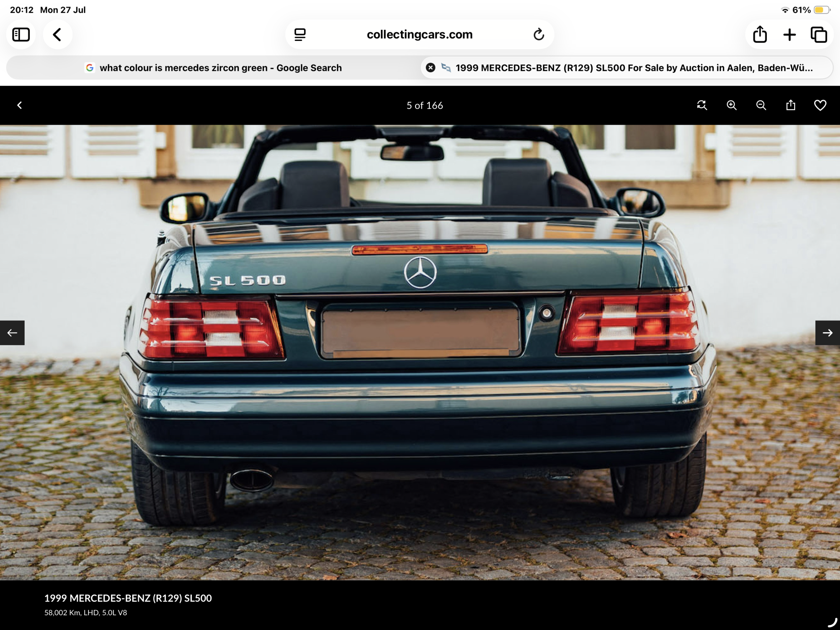The height and width of the screenshot is (630, 840).
Task: Show the Safari tab overview
Action: click(x=819, y=34)
